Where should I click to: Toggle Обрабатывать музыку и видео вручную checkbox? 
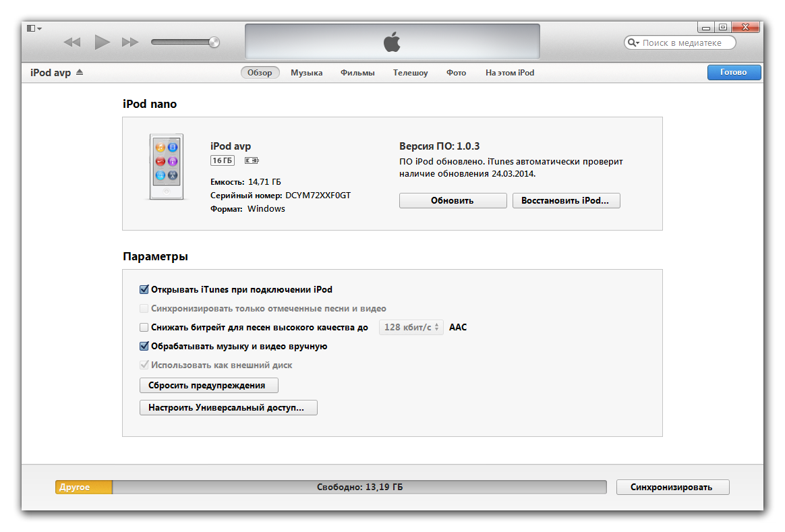[144, 346]
